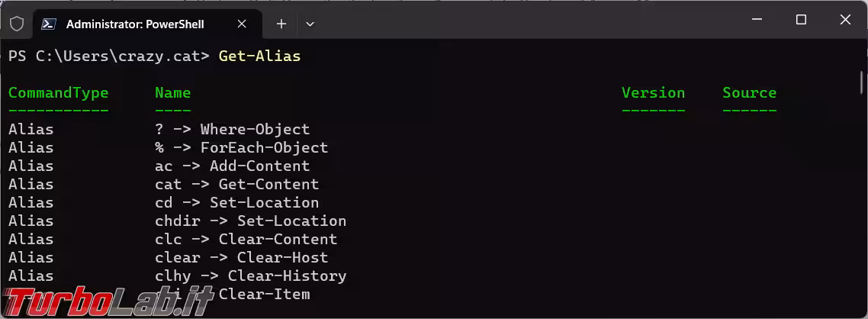Click the Get-Alias command text
Image resolution: width=868 pixels, height=319 pixels.
tap(259, 56)
